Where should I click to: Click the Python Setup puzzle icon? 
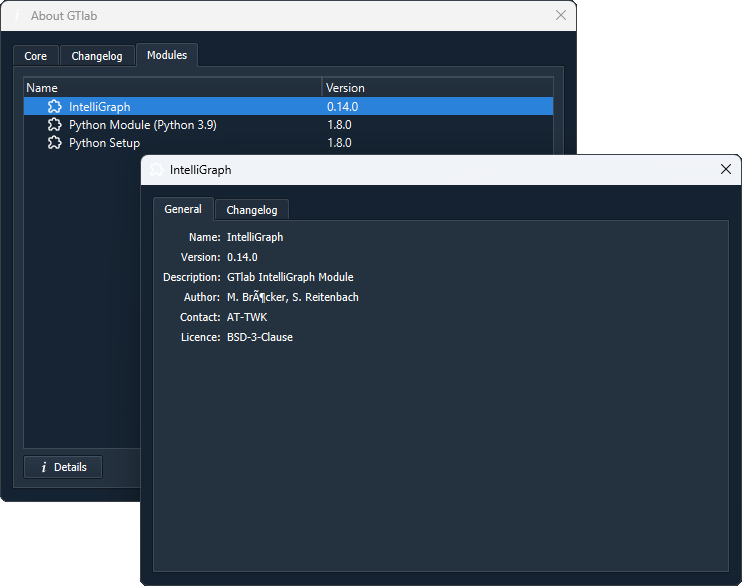click(55, 142)
